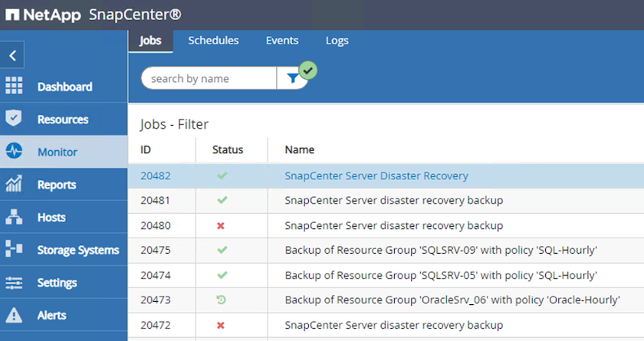Click success checkmark for job 20474
644x341 pixels.
222,275
